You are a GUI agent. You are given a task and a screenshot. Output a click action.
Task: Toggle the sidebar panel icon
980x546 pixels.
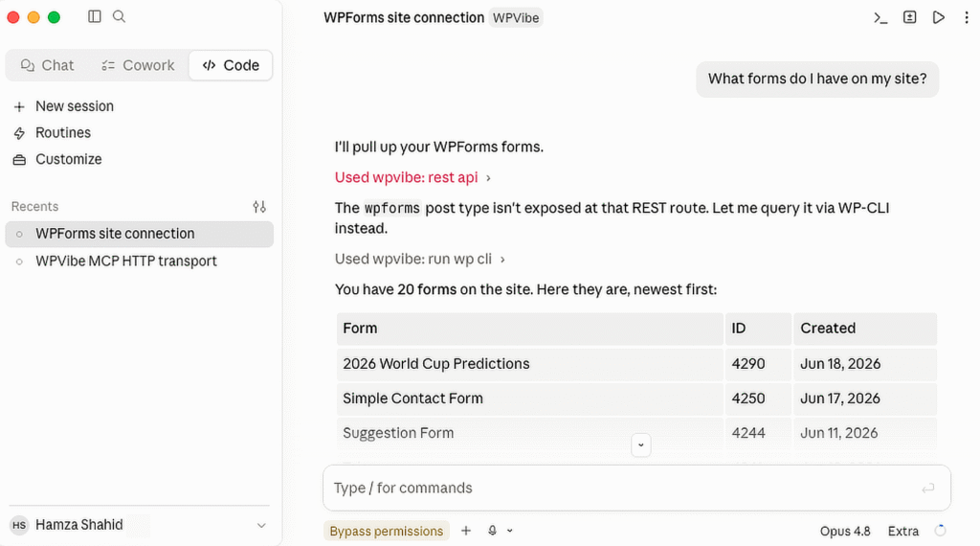(x=95, y=17)
